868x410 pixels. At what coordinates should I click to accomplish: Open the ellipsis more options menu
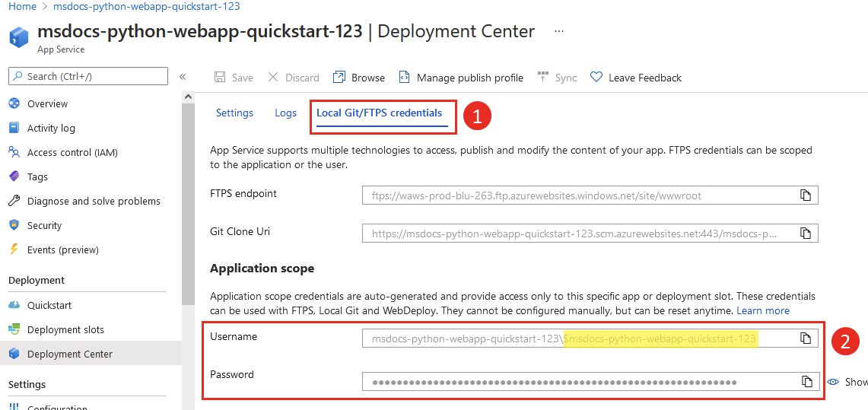[x=559, y=31]
